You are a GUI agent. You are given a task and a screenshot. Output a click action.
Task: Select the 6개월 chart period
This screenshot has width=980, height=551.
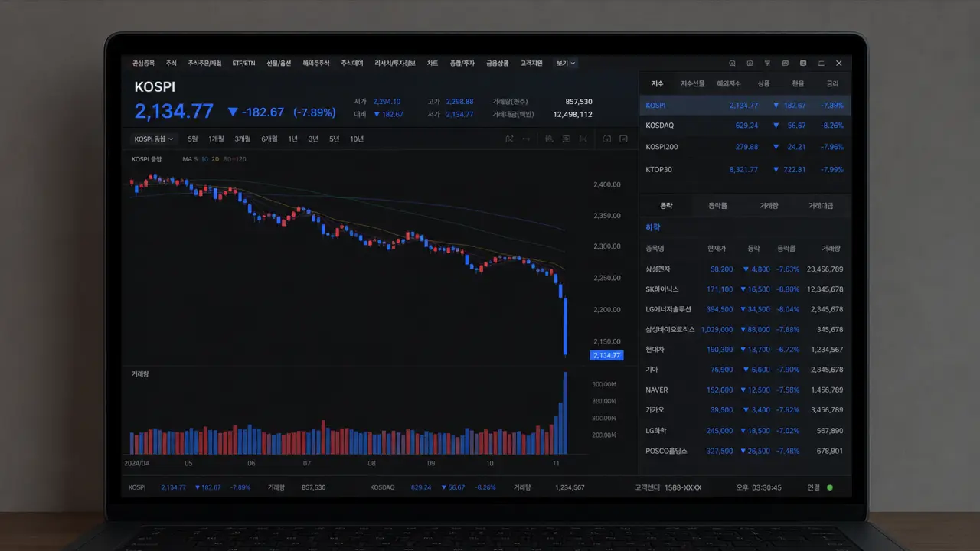(269, 139)
